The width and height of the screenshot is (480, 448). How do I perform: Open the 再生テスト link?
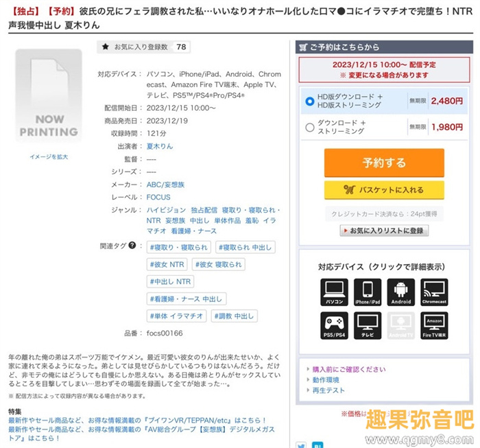click(328, 391)
